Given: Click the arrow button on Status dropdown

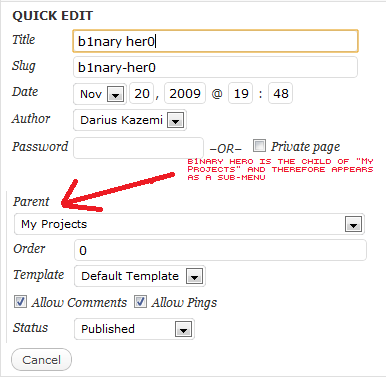Looking at the screenshot, I should click(183, 329).
